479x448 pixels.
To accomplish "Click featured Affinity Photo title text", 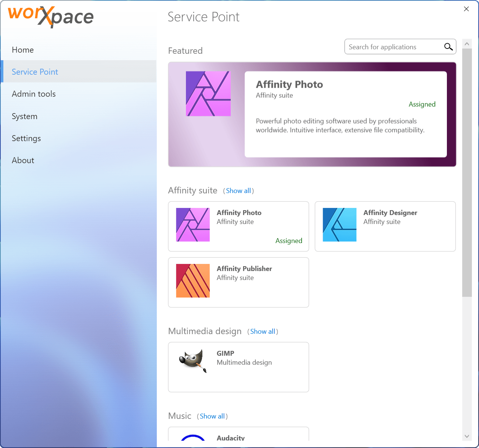I will [x=289, y=84].
